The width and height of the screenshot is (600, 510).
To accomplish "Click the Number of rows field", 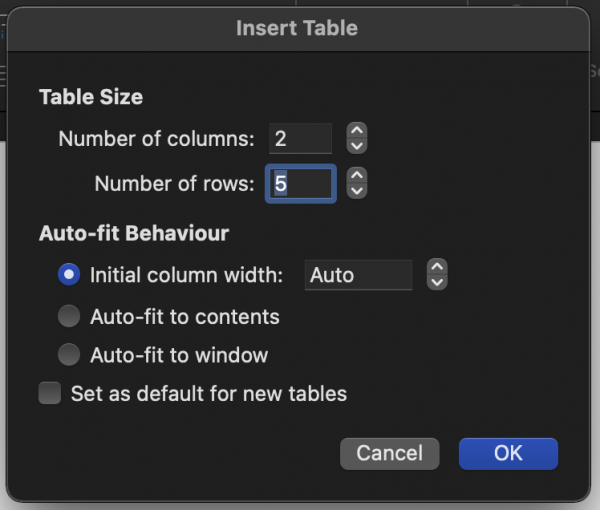I will click(301, 184).
